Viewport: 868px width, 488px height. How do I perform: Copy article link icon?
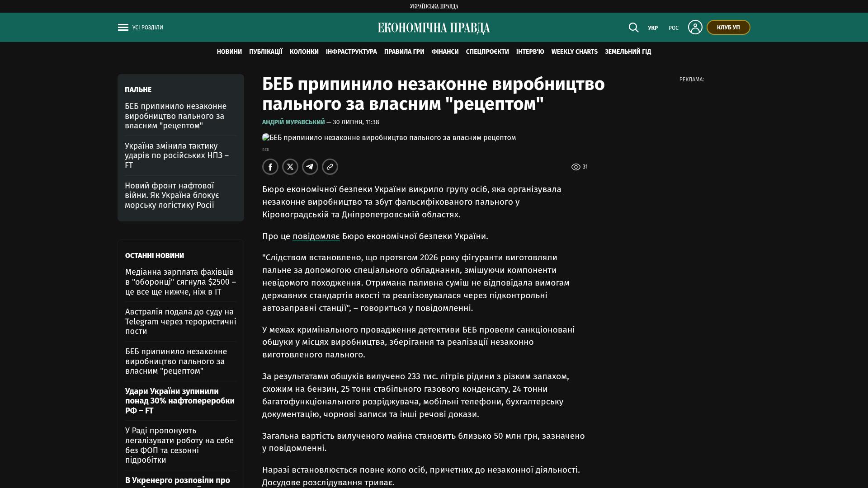click(x=330, y=167)
